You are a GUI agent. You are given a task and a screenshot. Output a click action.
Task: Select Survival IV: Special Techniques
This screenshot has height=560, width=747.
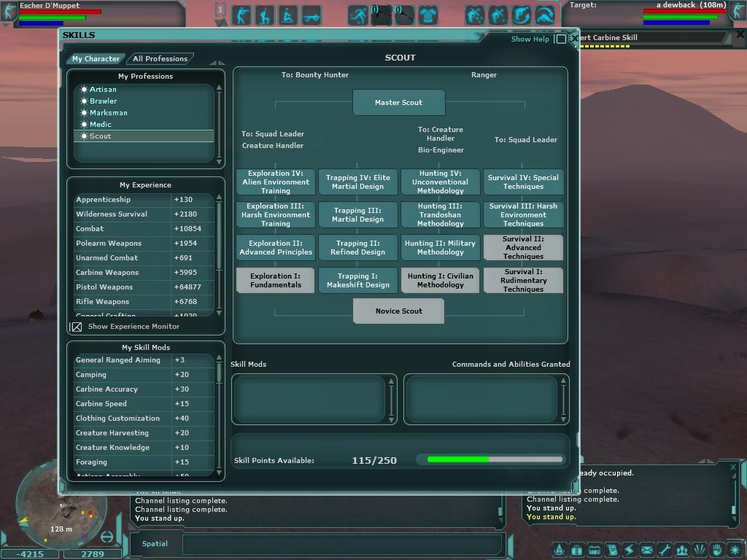(x=523, y=182)
